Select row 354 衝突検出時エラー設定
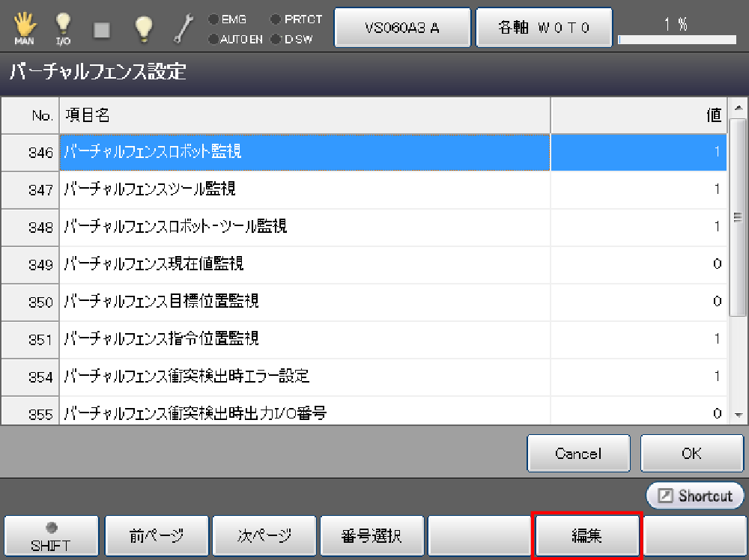Screen dimensions: 749x560 304,376
